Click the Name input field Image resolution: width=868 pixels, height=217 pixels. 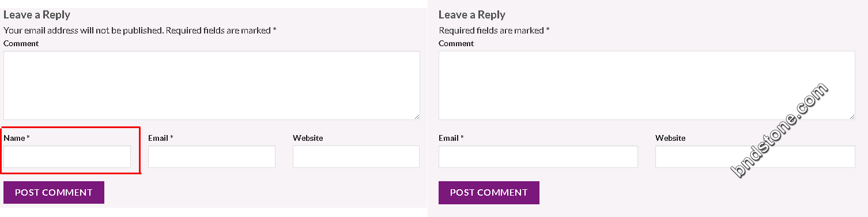coord(67,157)
